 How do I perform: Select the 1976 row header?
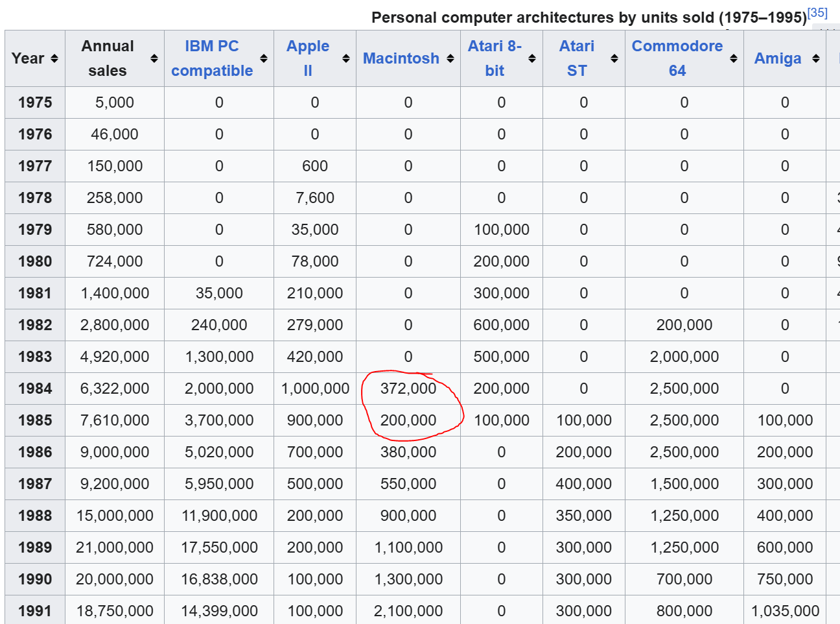click(35, 134)
